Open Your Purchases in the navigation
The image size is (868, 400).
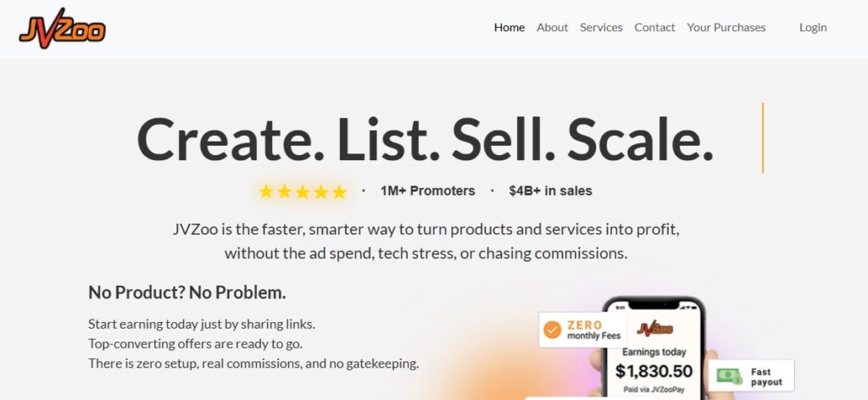pyautogui.click(x=726, y=27)
